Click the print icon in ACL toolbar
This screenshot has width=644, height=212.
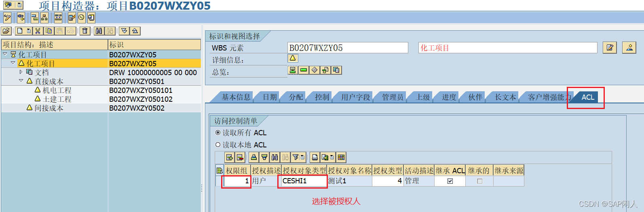tap(315, 157)
